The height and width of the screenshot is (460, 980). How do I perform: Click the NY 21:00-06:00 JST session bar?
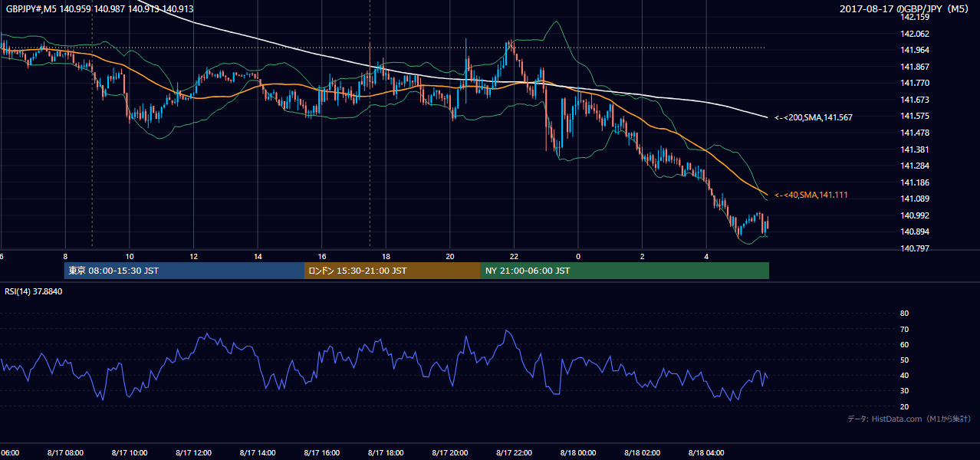pyautogui.click(x=625, y=271)
